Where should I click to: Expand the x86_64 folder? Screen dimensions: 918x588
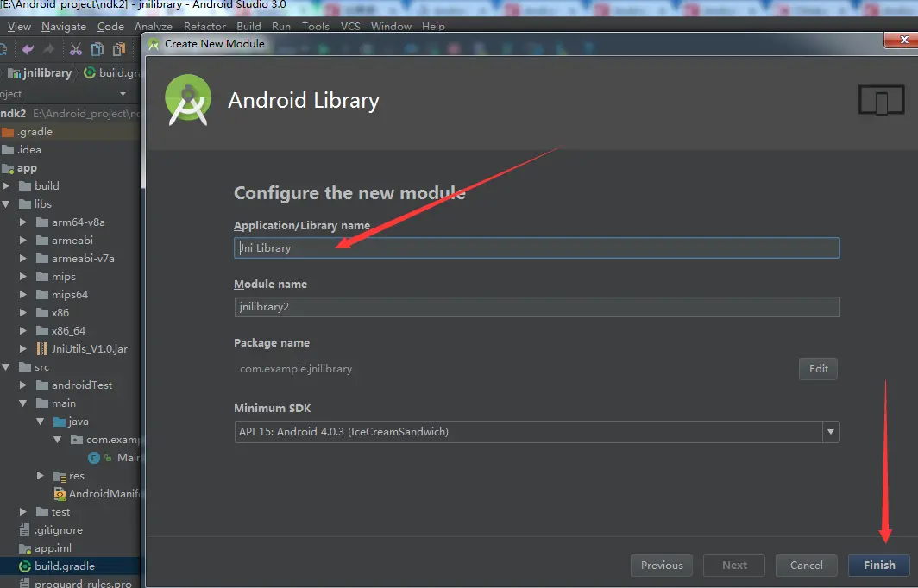22,330
